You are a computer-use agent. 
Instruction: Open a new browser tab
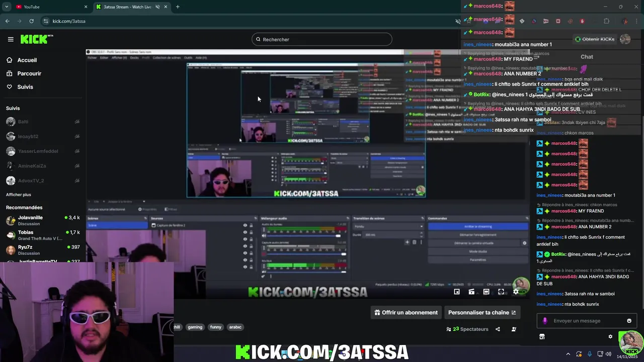tap(178, 7)
